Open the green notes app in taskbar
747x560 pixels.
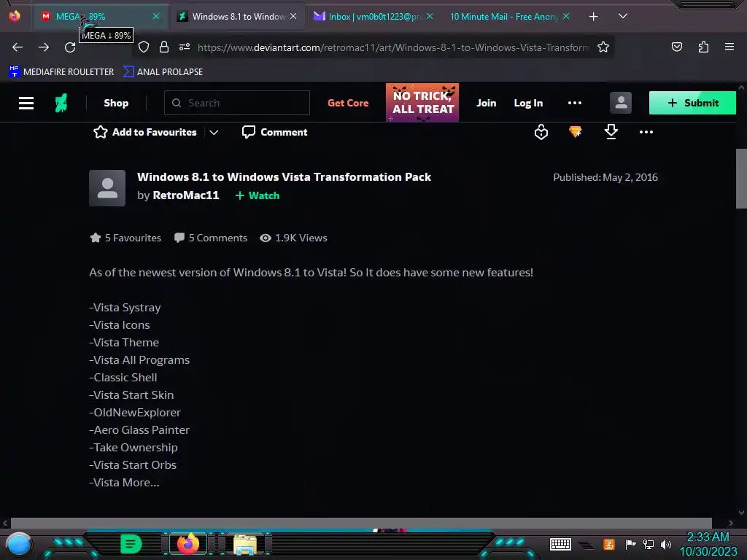point(131,544)
